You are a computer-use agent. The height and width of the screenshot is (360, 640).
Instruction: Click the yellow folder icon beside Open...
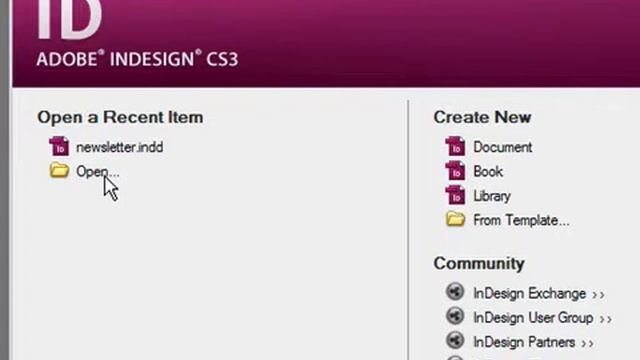pos(59,170)
